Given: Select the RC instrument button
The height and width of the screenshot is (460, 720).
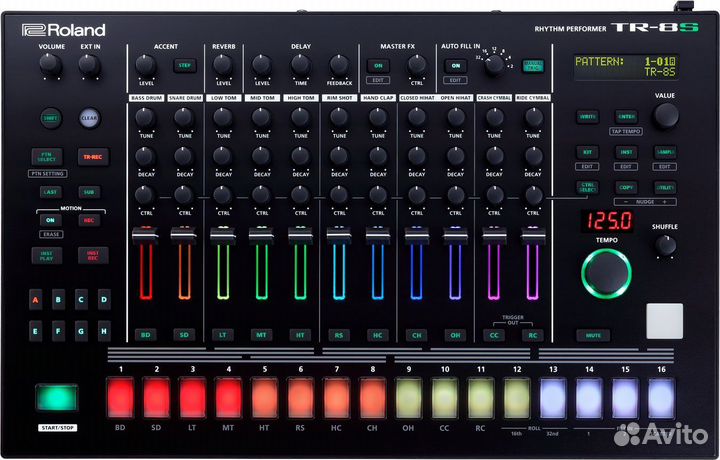Looking at the screenshot, I should [x=533, y=335].
